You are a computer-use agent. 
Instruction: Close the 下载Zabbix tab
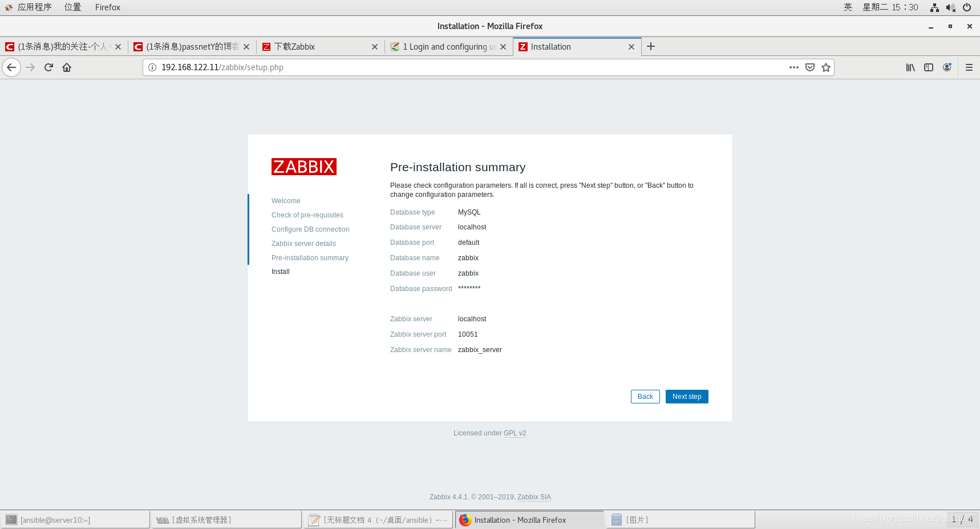point(375,47)
